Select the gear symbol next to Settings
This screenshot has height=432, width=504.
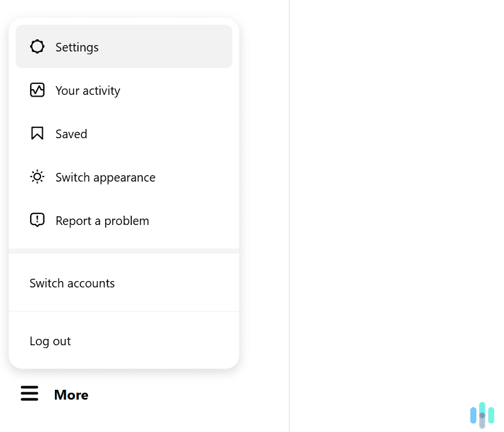(37, 46)
